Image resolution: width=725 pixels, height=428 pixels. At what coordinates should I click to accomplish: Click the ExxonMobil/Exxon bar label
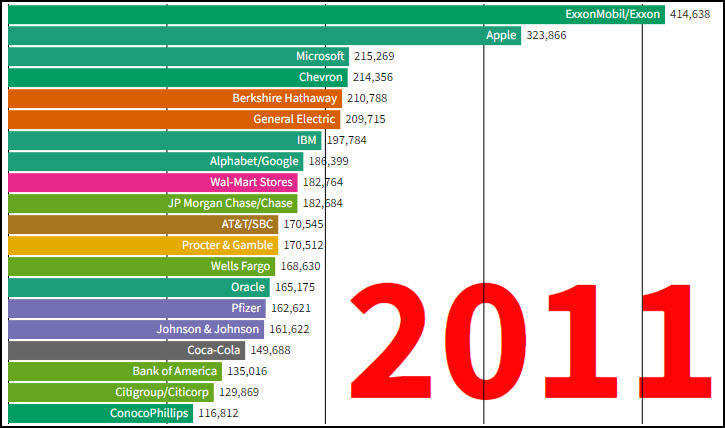pyautogui.click(x=612, y=14)
